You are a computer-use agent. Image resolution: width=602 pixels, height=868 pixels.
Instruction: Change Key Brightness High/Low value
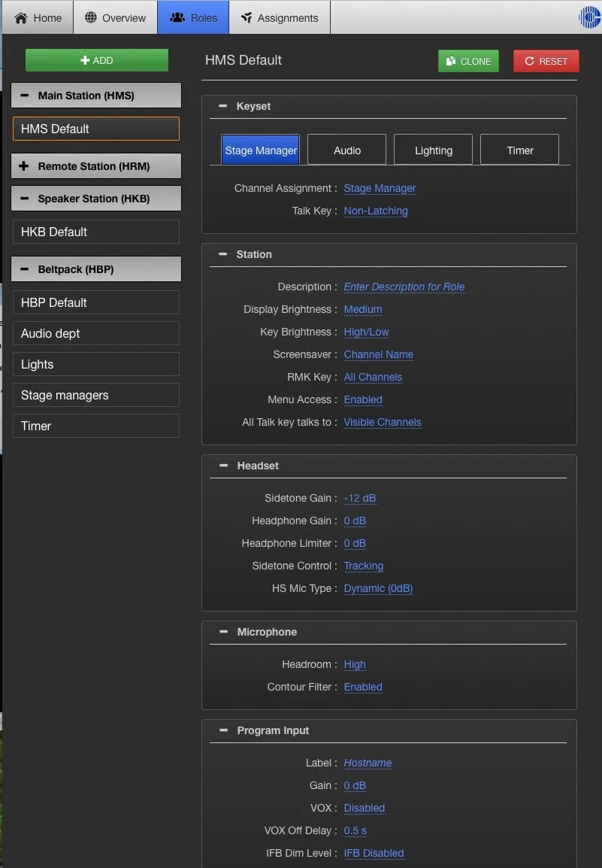tap(366, 332)
